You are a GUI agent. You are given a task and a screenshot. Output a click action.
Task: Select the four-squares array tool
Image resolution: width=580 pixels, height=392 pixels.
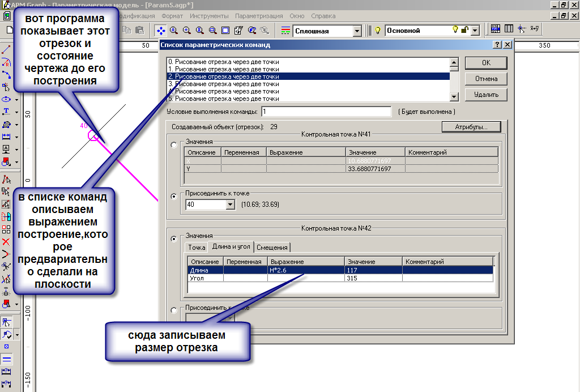[x=6, y=229]
